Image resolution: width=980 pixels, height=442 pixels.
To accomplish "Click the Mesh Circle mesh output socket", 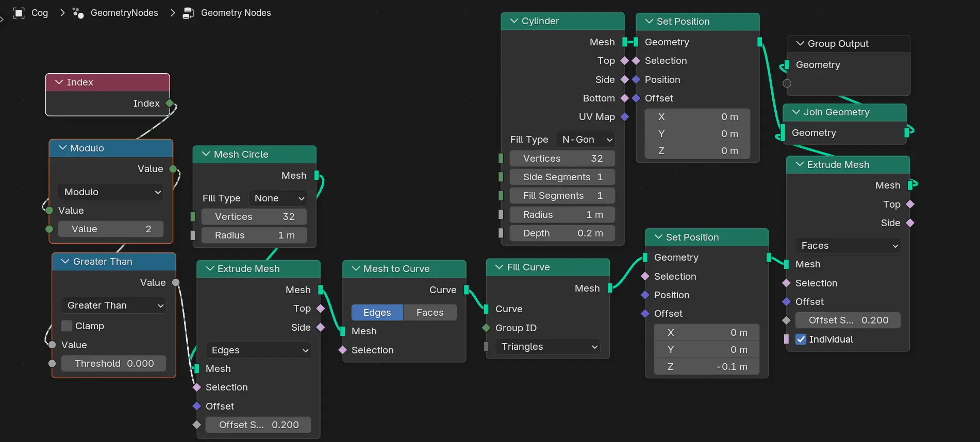I will coord(317,176).
